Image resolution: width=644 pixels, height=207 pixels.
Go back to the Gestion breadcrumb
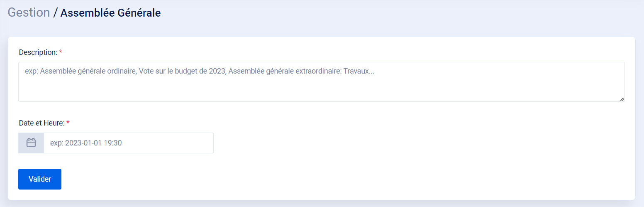tap(29, 12)
